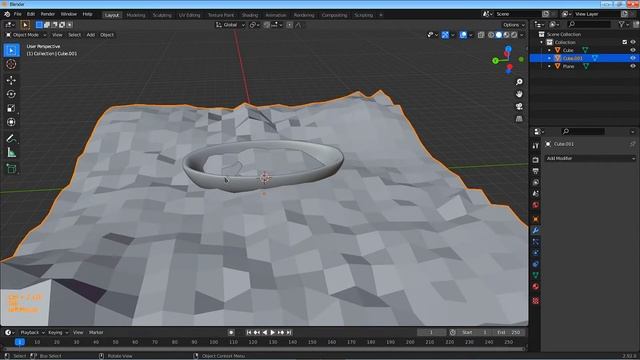Viewport: 640px width, 360px height.
Task: Open the Texture properties tab
Action: tap(536, 301)
